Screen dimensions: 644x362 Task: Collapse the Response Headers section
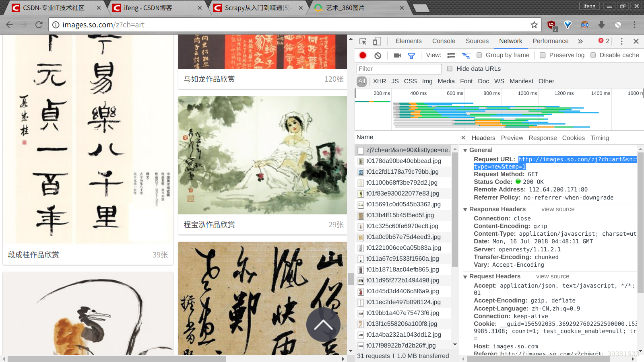[x=465, y=209]
